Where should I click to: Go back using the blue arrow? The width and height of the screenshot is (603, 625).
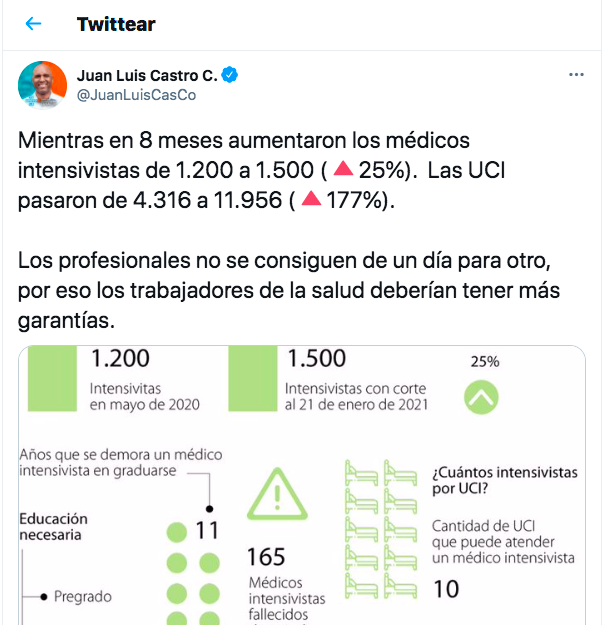click(33, 24)
